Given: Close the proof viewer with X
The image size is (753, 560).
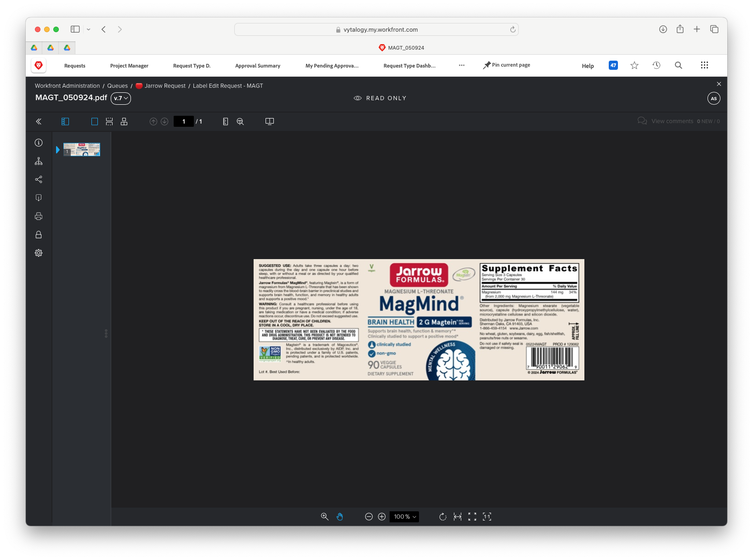Looking at the screenshot, I should click(719, 84).
